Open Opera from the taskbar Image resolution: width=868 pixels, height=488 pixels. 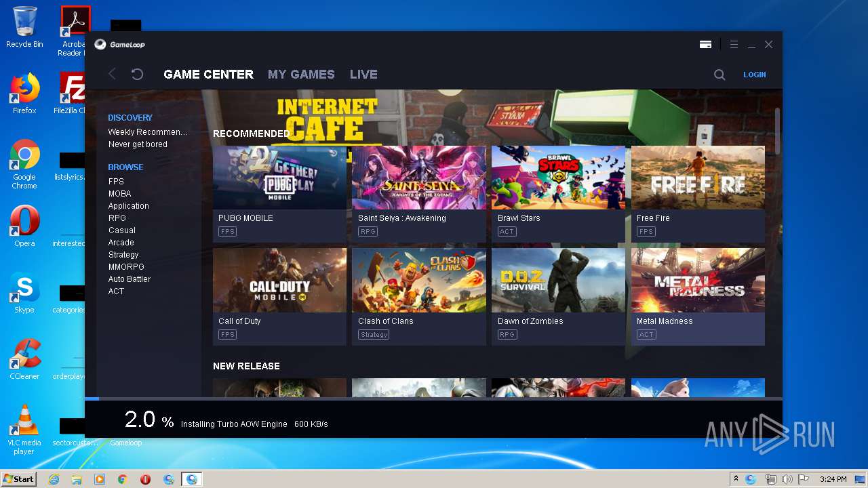coord(146,479)
